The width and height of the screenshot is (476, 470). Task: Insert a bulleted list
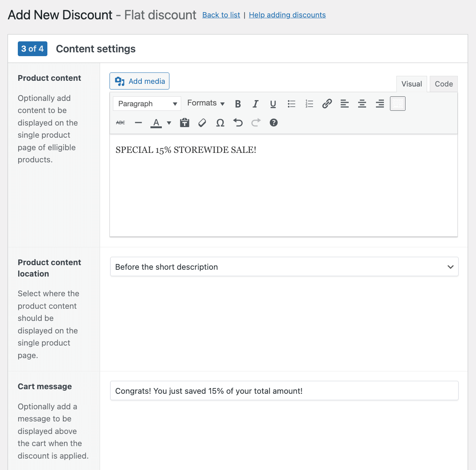(x=291, y=103)
